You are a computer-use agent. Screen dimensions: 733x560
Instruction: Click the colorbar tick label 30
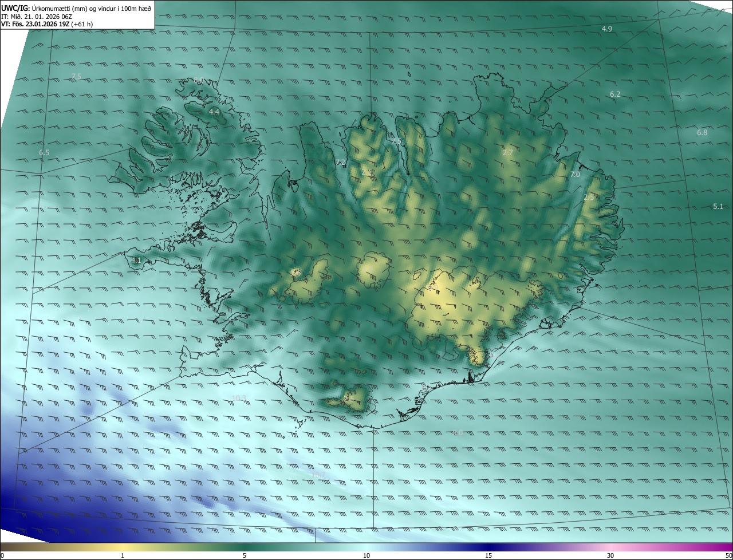coord(610,555)
